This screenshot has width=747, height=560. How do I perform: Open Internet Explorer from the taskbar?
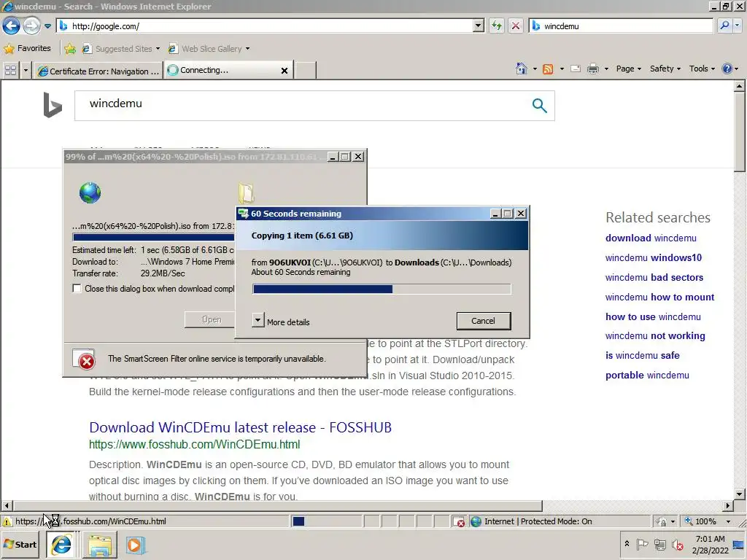(61, 545)
